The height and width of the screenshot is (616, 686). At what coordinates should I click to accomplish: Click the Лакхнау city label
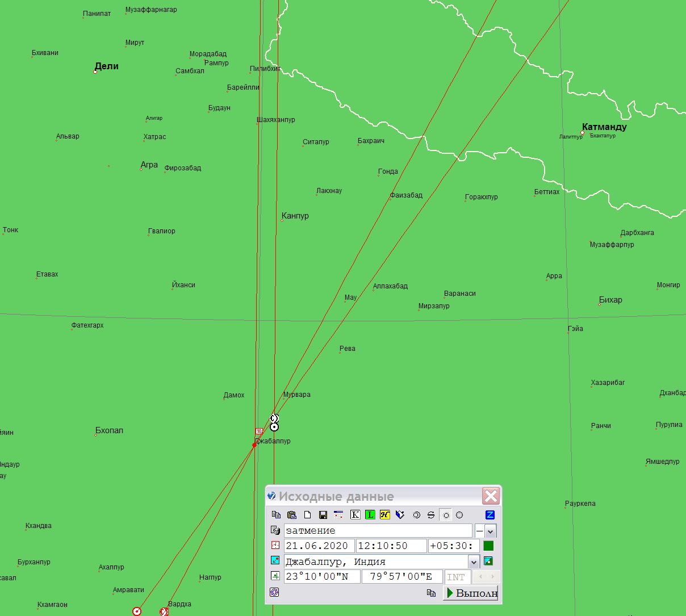(329, 191)
